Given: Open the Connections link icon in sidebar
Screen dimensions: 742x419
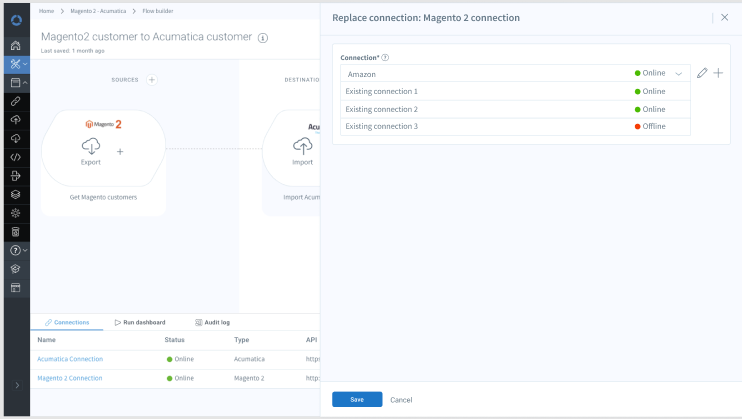Looking at the screenshot, I should (x=15, y=101).
